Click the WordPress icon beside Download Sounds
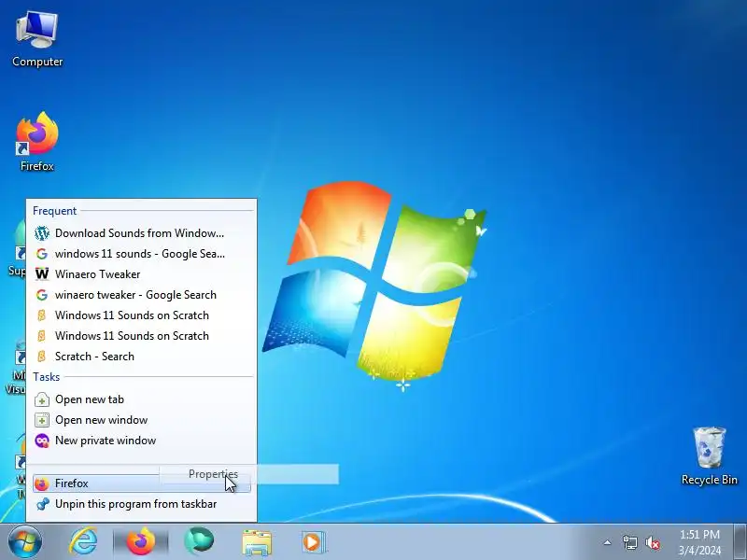The image size is (747, 560). (42, 233)
